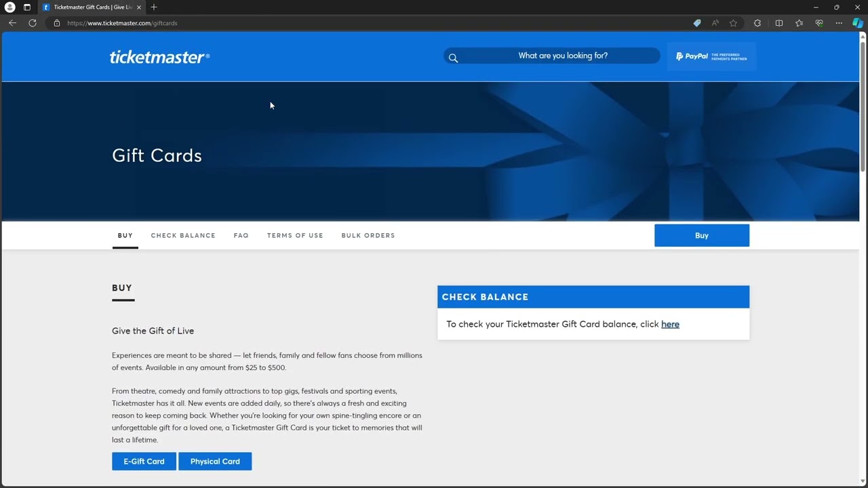
Task: Focus the 'What are you looking for?' search field
Action: pyautogui.click(x=552, y=56)
